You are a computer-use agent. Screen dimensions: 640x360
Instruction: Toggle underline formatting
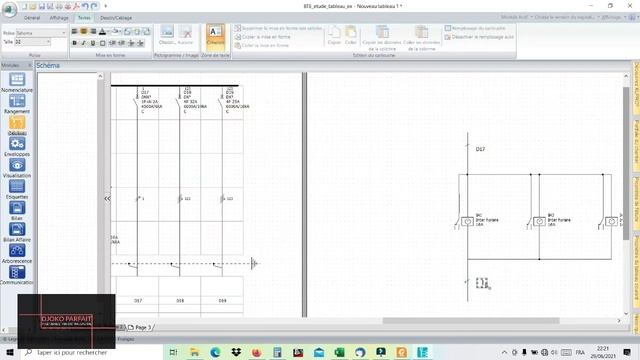point(93,43)
